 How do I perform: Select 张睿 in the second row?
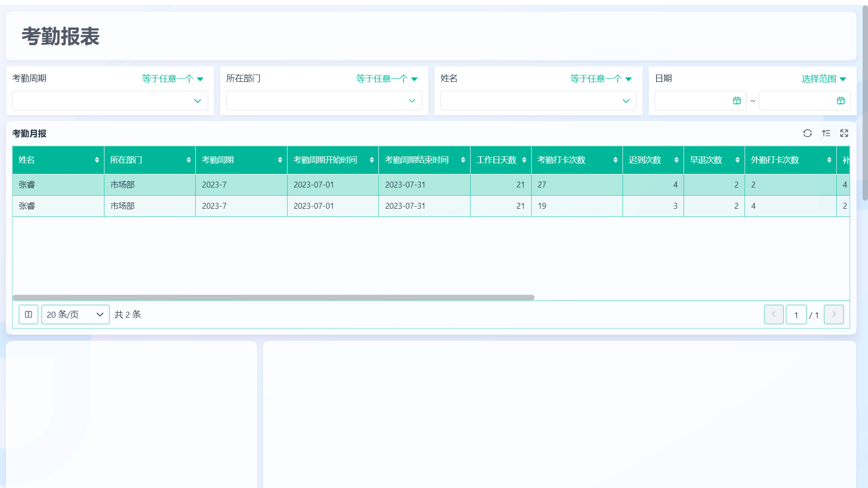click(27, 206)
